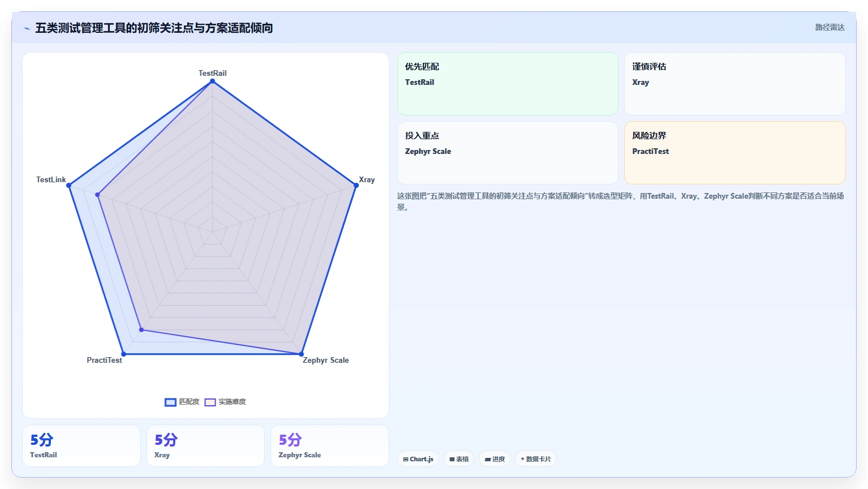
Task: Select the PractiTest outer 匹配度 data point
Action: pos(123,354)
